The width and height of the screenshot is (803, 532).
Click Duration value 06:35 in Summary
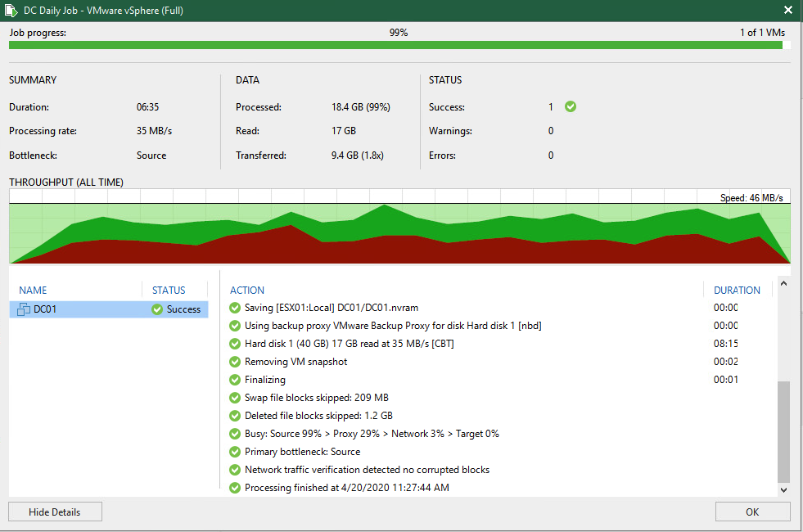click(147, 107)
